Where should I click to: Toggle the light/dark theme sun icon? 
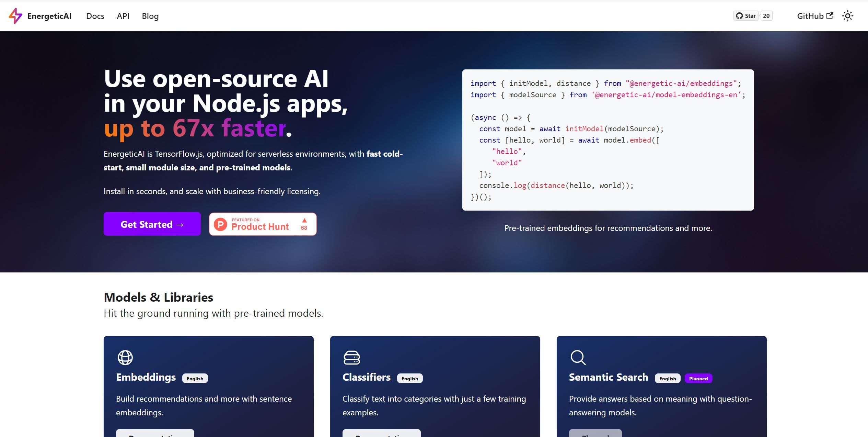(847, 16)
